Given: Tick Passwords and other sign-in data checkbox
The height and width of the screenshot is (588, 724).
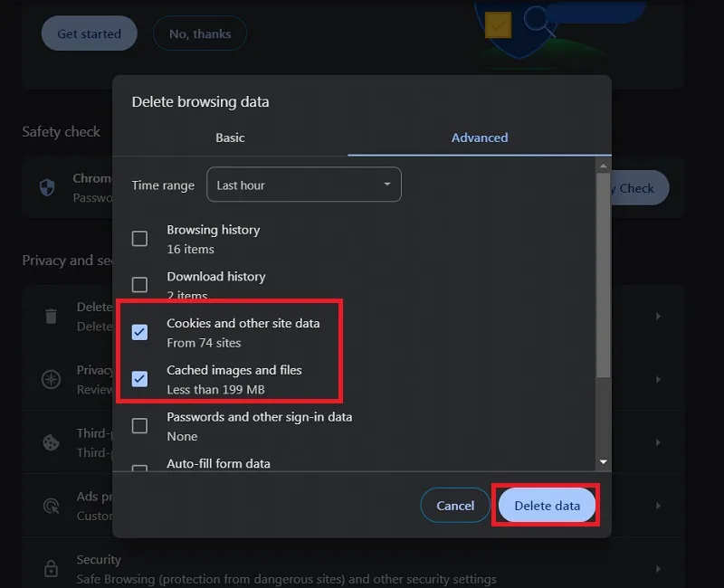Looking at the screenshot, I should [x=139, y=425].
